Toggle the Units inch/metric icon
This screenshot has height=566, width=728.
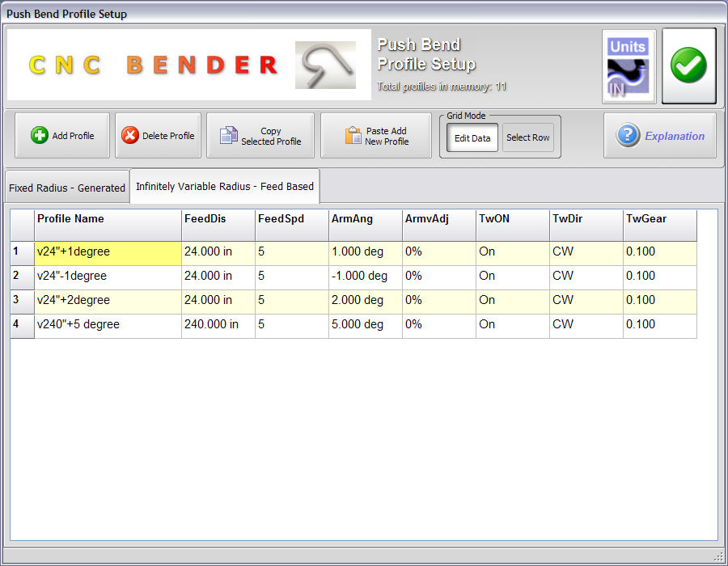(x=629, y=67)
